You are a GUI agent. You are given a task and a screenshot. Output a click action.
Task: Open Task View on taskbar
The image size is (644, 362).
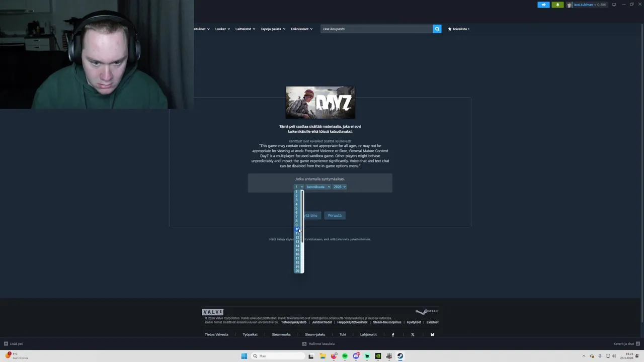[311, 356]
